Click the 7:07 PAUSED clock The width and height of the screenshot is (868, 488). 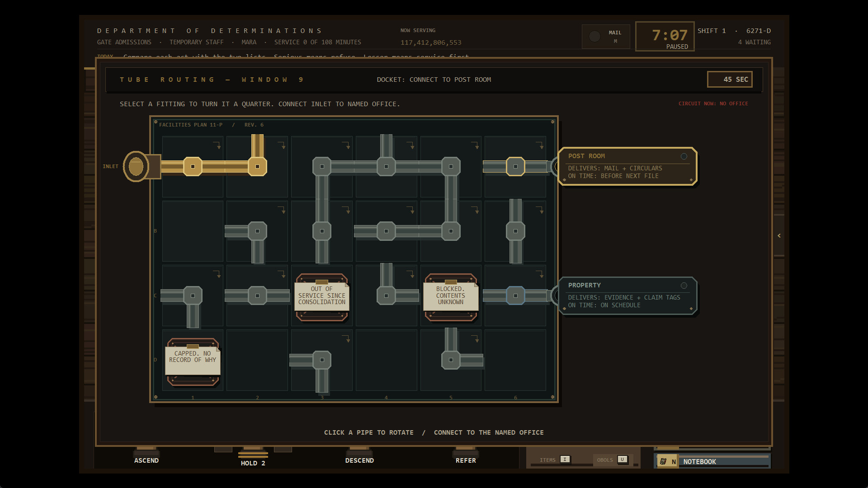click(x=665, y=37)
